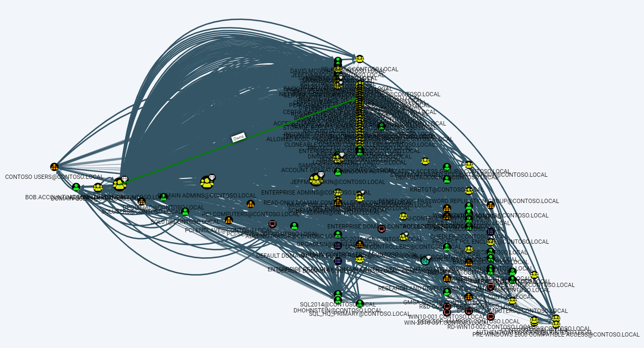Image resolution: width=644 pixels, height=348 pixels.
Task: Click the SQL01 user node
Action: (x=185, y=212)
